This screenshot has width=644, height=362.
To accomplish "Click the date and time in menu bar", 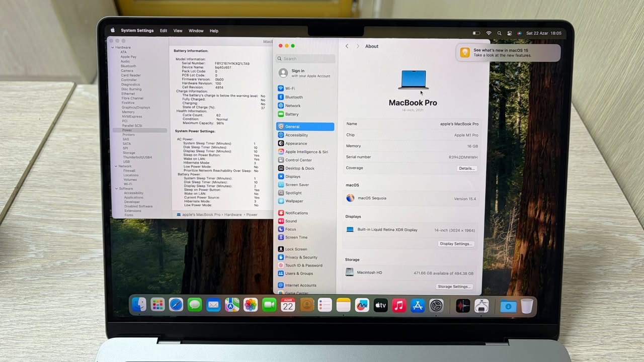I will [543, 33].
